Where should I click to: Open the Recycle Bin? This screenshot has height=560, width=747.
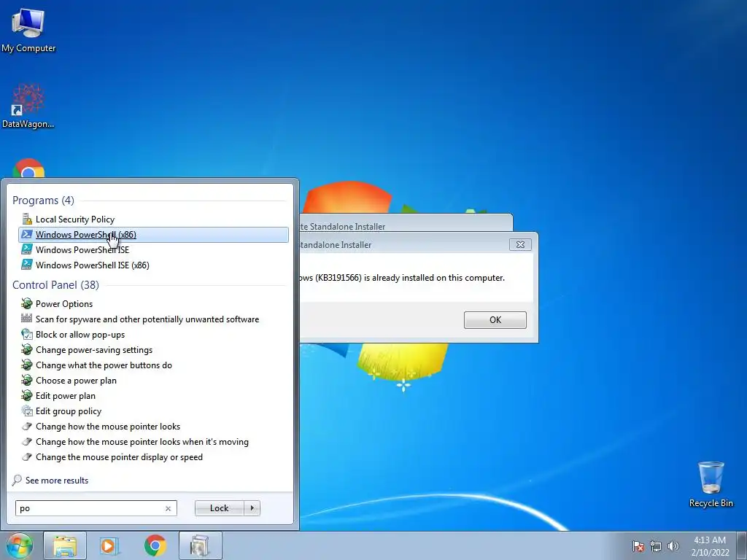pos(711,484)
